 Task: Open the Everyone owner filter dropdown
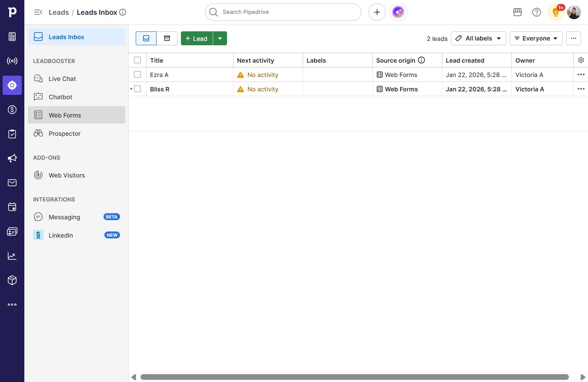tap(536, 38)
